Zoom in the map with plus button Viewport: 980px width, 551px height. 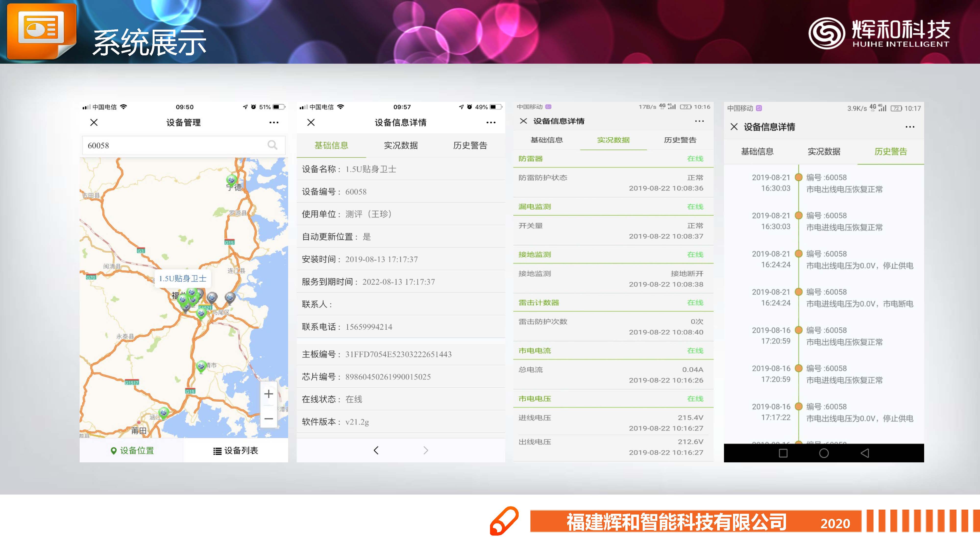(x=269, y=394)
